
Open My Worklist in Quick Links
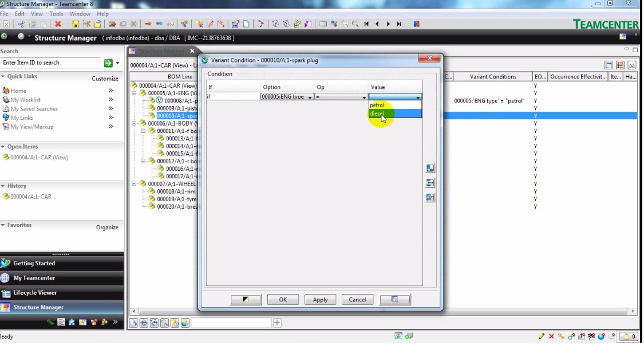point(23,99)
